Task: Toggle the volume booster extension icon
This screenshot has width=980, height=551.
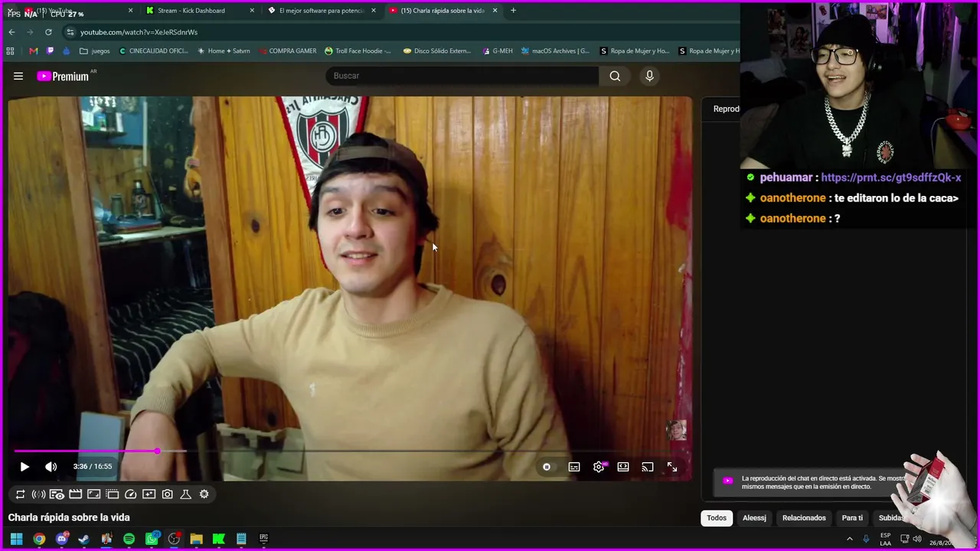Action: tap(38, 494)
